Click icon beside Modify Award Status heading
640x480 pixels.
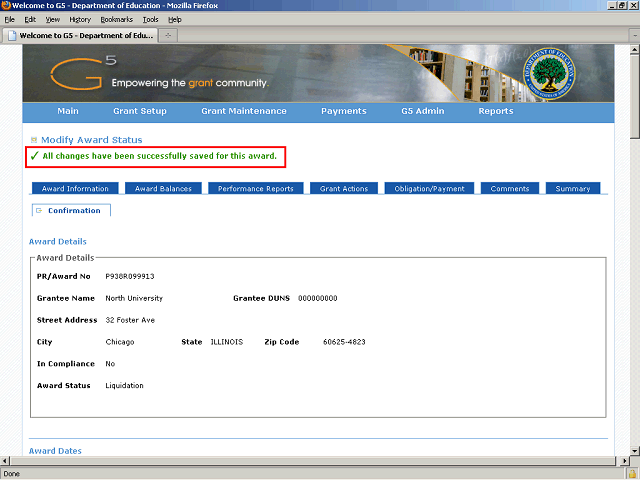tap(34, 140)
